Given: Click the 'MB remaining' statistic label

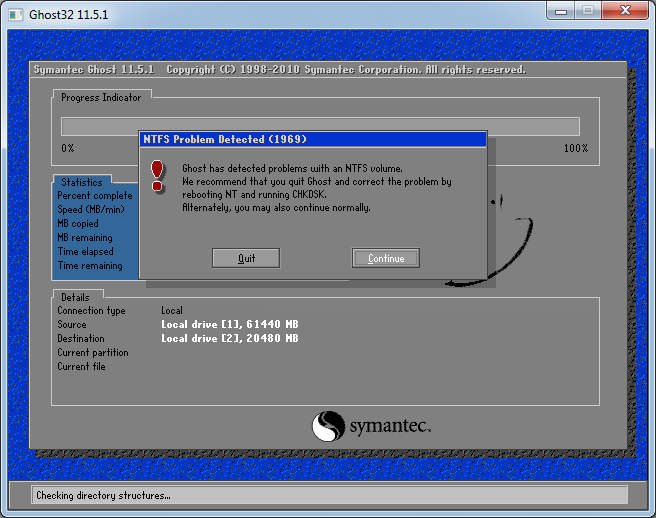Looking at the screenshot, I should (85, 238).
